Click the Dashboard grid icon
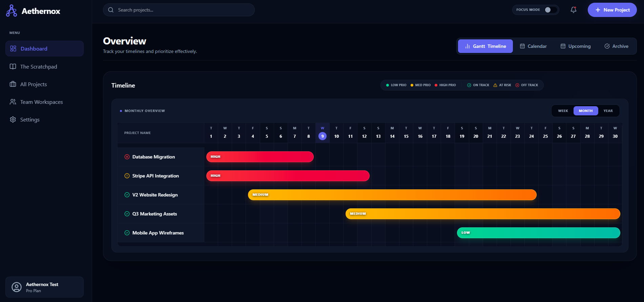Screen dimensions: 644x302 tap(13, 49)
